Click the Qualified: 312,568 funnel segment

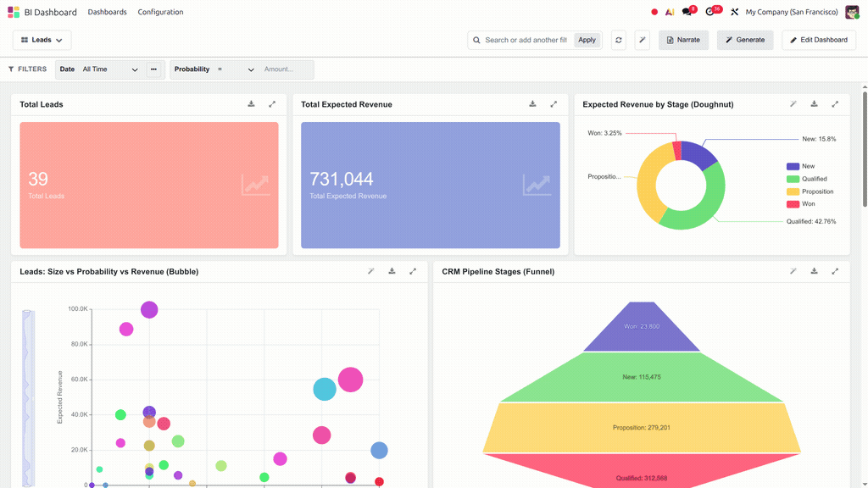pos(642,473)
